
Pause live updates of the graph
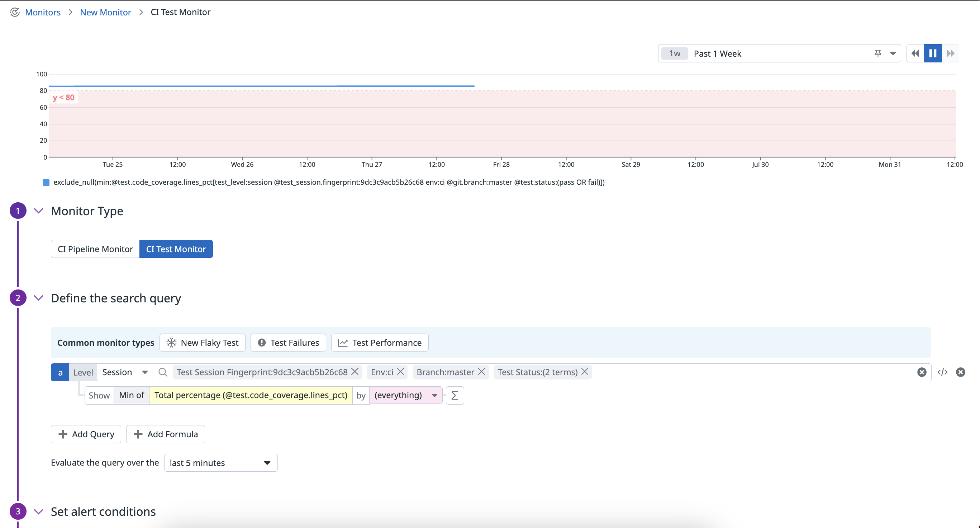pos(932,53)
